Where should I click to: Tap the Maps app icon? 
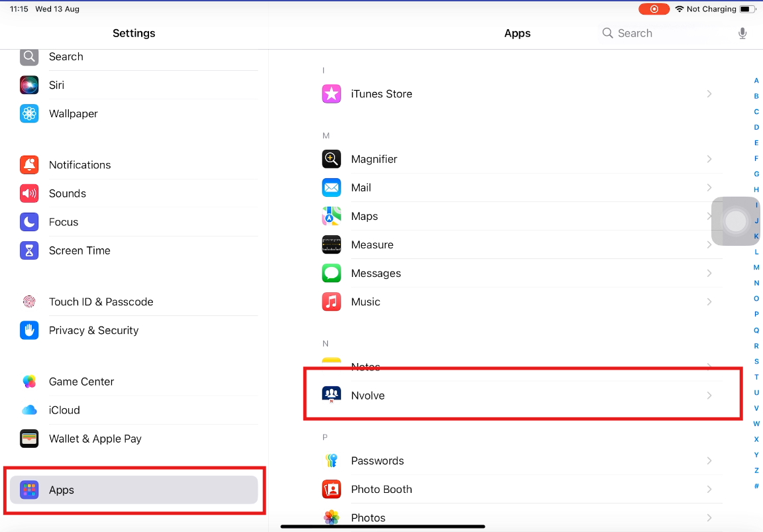point(331,216)
